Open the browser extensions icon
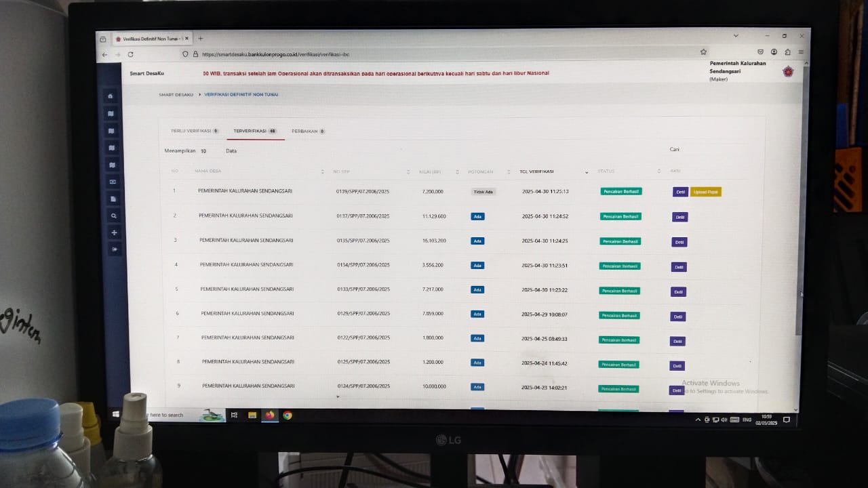This screenshot has height=488, width=868. pos(787,52)
